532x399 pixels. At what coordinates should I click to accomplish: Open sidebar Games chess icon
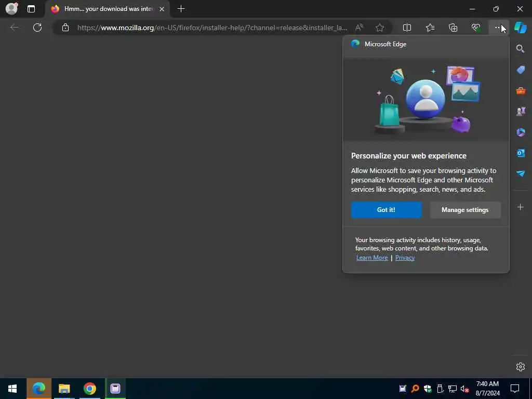pyautogui.click(x=521, y=111)
